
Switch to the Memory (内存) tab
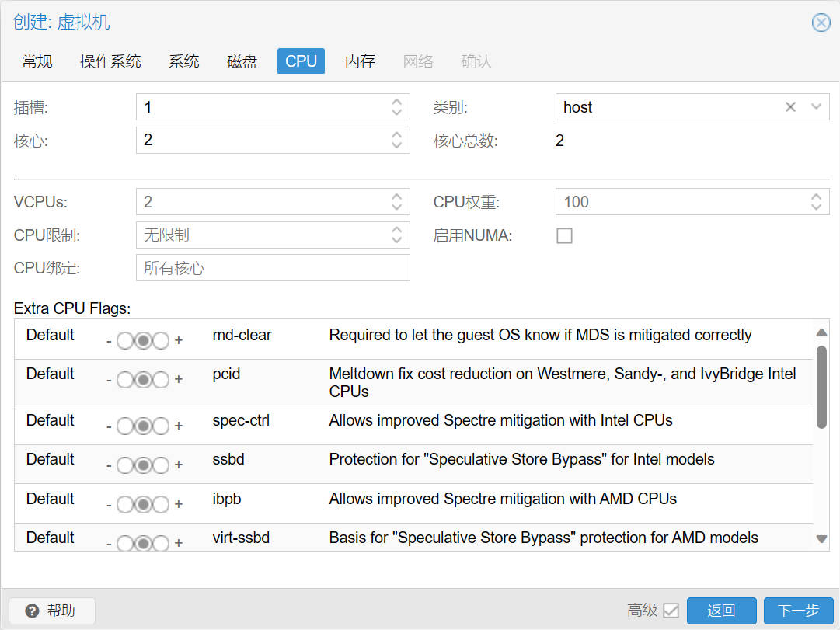tap(360, 61)
